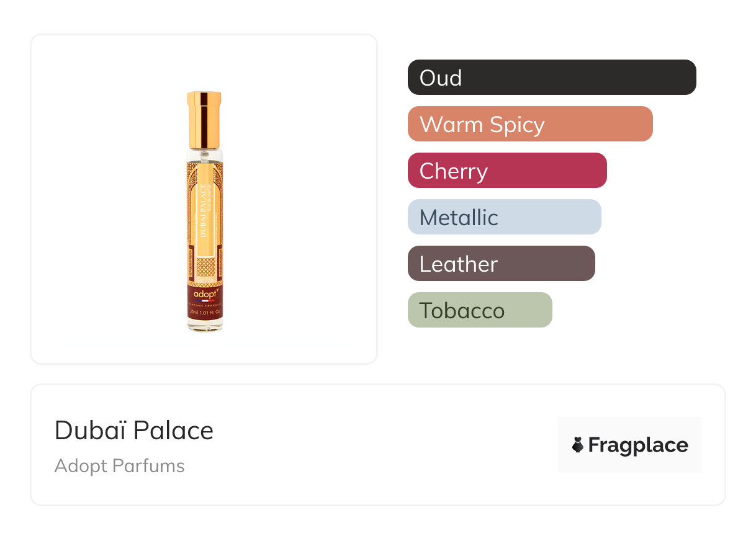Select the Oud accord bar
This screenshot has height=536, width=756.
tap(551, 78)
